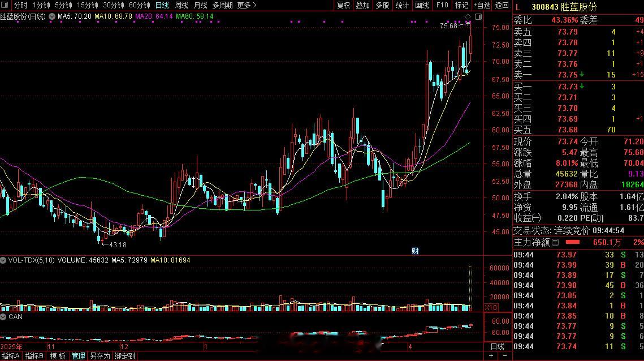Switch to 指标B tab
This screenshot has height=361, width=644.
34,356
